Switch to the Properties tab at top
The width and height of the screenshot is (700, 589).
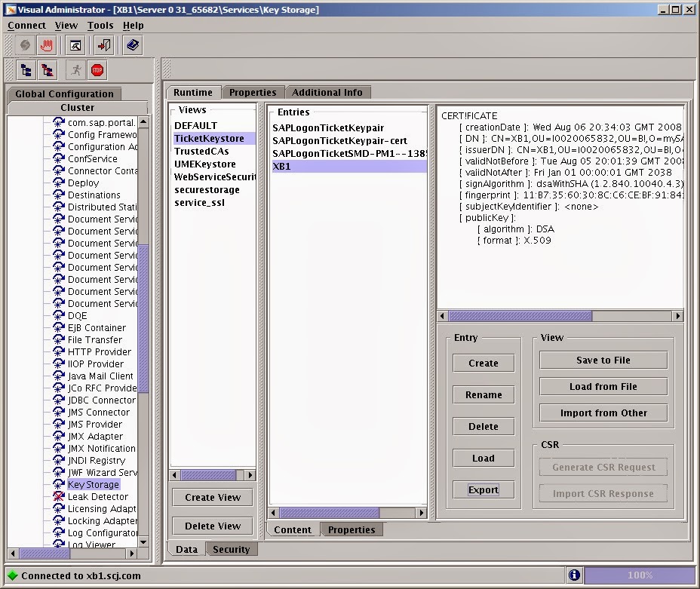coord(253,92)
